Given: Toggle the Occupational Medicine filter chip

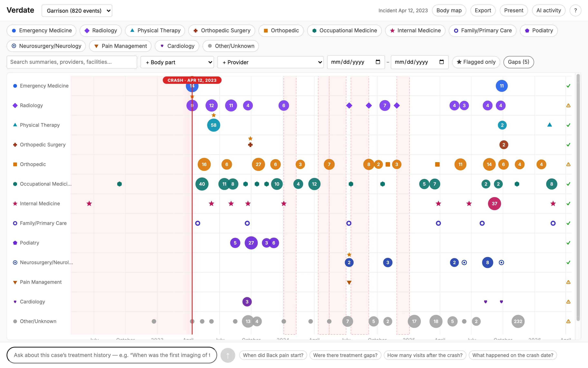Looking at the screenshot, I should pyautogui.click(x=344, y=31).
